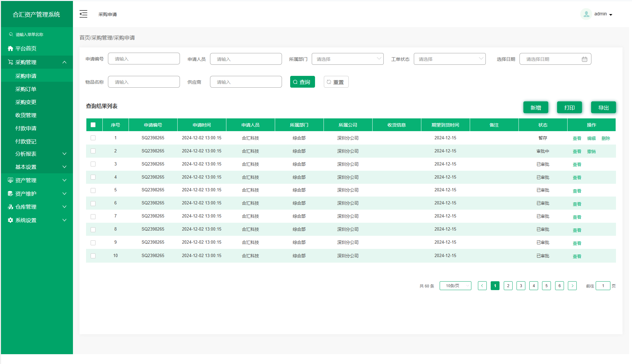Toggle the select-all checkbox in table header
The height and width of the screenshot is (364, 632).
coord(93,125)
